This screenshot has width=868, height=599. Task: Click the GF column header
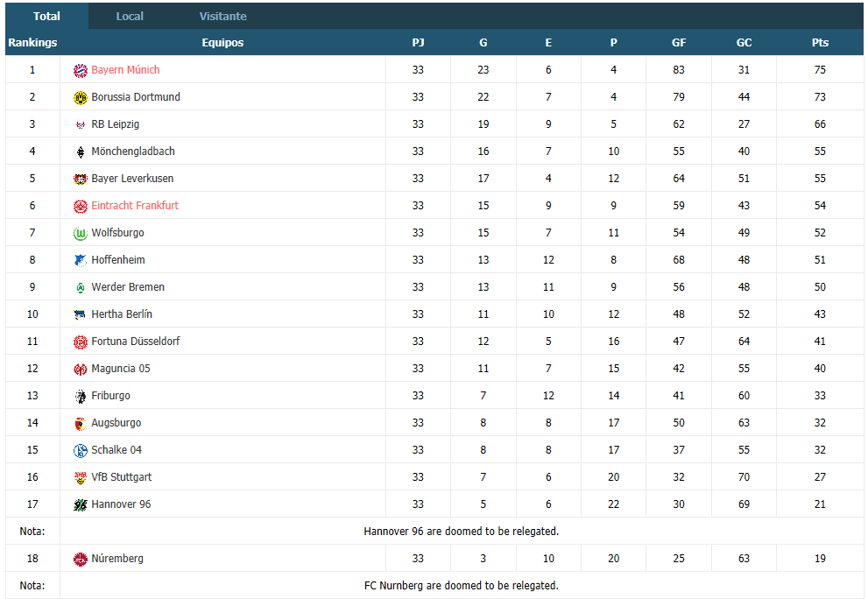click(679, 43)
